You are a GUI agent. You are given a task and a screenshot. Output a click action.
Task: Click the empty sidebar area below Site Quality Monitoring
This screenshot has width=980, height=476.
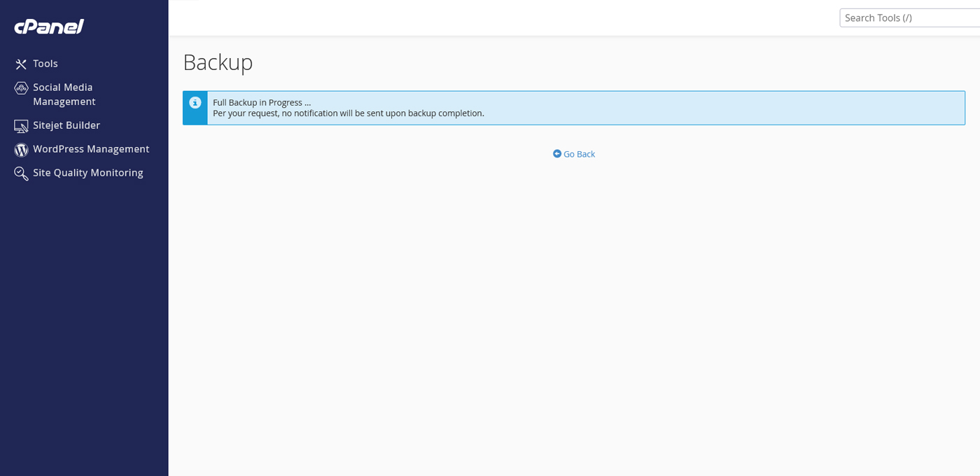(84, 315)
